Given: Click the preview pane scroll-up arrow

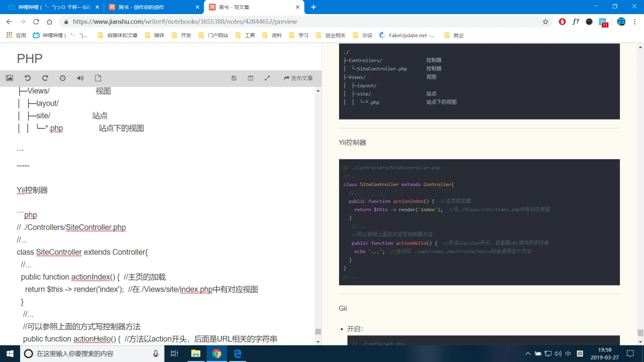Looking at the screenshot, I should point(640,47).
